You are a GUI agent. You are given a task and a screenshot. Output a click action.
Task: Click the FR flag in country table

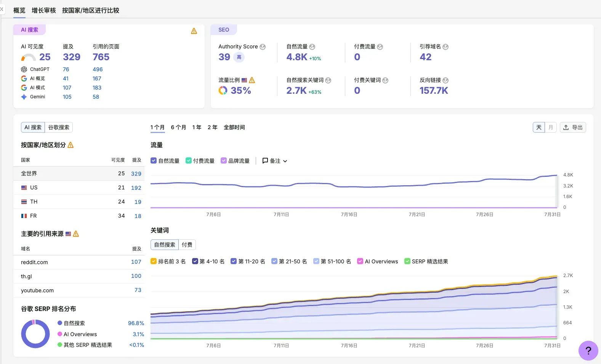point(24,216)
